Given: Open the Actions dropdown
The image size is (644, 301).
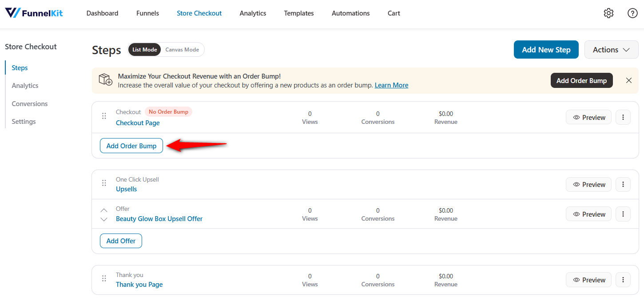Looking at the screenshot, I should [611, 49].
